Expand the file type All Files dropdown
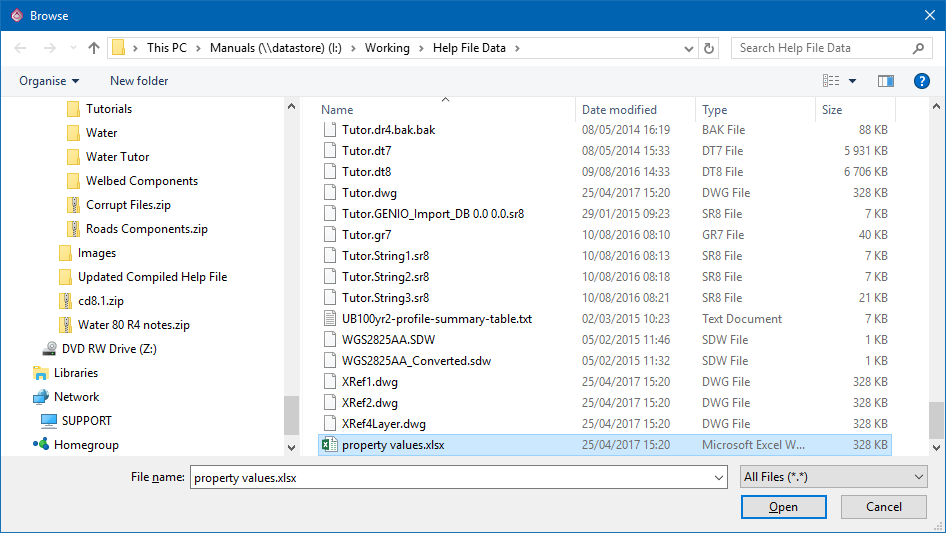This screenshot has width=946, height=533. pos(833,478)
